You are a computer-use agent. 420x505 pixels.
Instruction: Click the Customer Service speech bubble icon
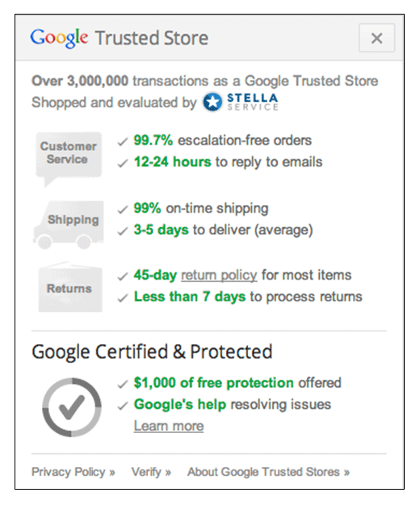[69, 159]
